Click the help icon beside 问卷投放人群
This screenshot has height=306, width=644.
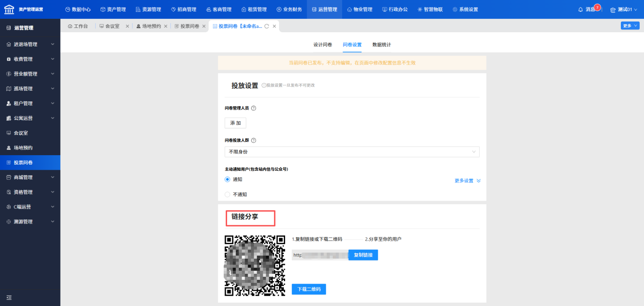(x=253, y=141)
